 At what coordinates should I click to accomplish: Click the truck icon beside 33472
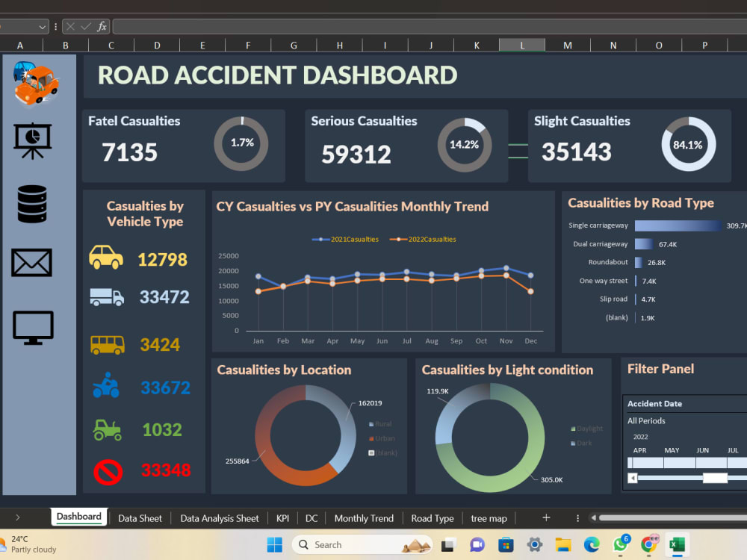pyautogui.click(x=108, y=296)
